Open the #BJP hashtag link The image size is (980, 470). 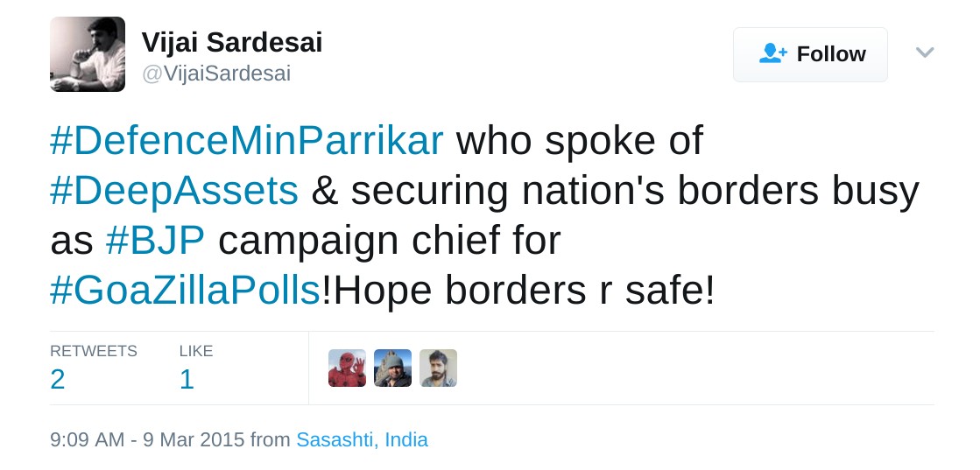156,242
